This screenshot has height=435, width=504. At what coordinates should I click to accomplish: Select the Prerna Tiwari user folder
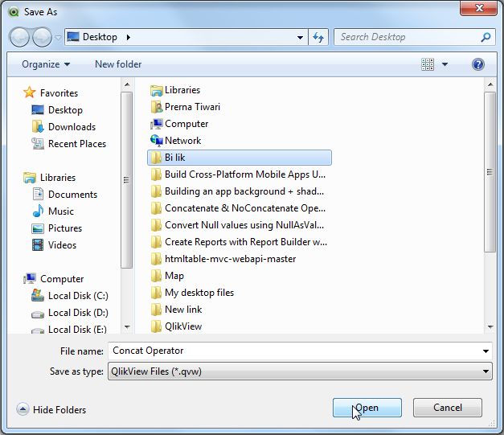tap(185, 107)
